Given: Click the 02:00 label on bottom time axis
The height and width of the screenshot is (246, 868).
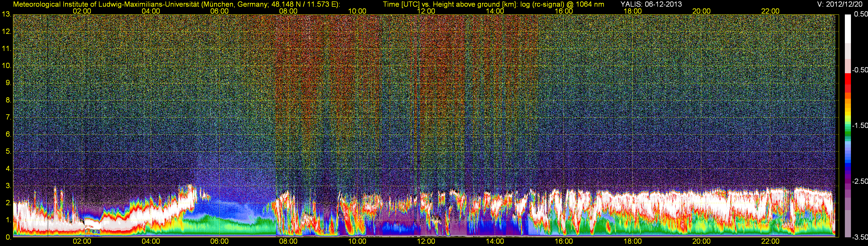Looking at the screenshot, I should [82, 241].
